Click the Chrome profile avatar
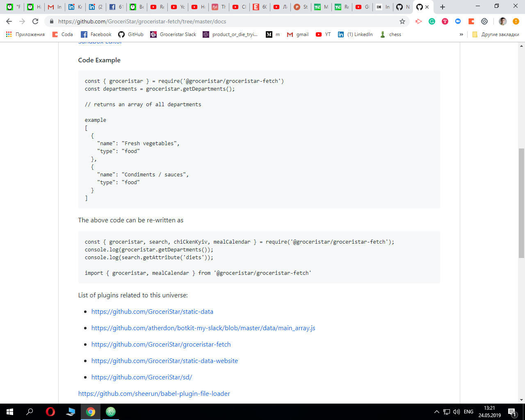This screenshot has height=420, width=525. pyautogui.click(x=502, y=21)
